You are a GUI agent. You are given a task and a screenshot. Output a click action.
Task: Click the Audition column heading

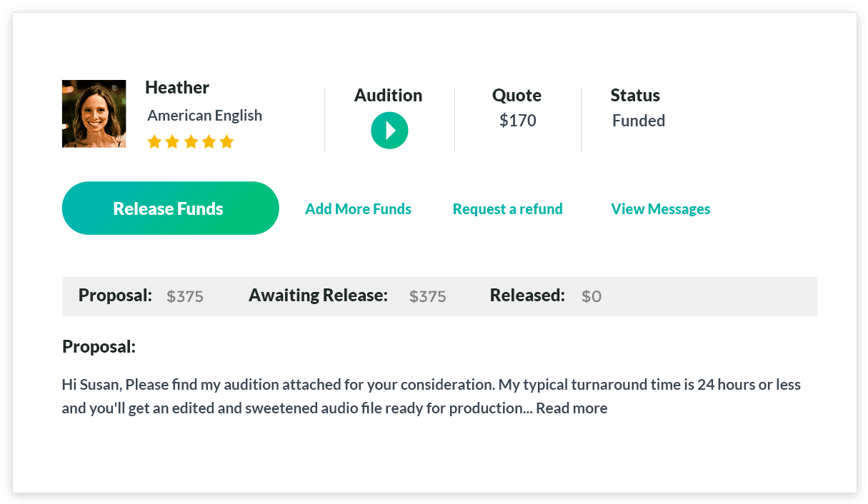click(388, 96)
